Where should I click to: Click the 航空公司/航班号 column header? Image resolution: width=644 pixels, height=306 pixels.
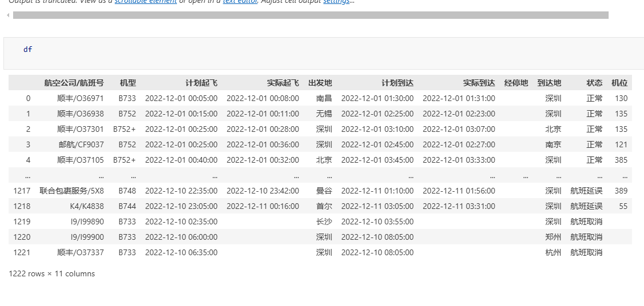(x=74, y=83)
